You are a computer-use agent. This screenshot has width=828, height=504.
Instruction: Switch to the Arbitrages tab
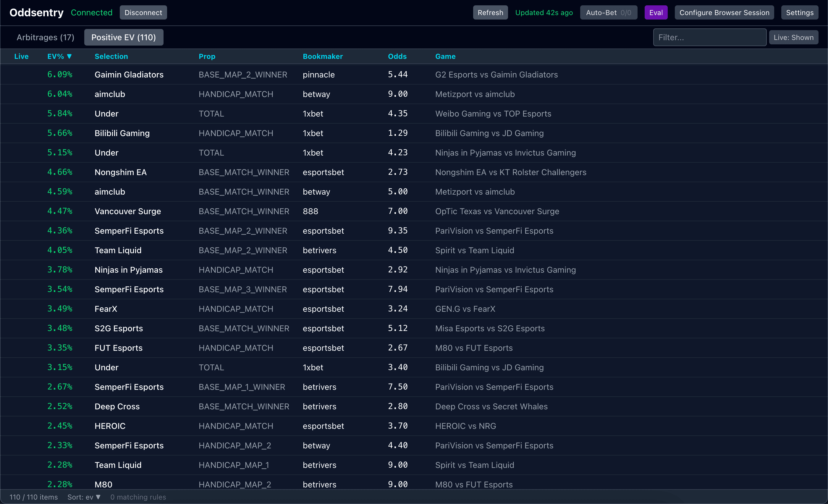pyautogui.click(x=45, y=37)
